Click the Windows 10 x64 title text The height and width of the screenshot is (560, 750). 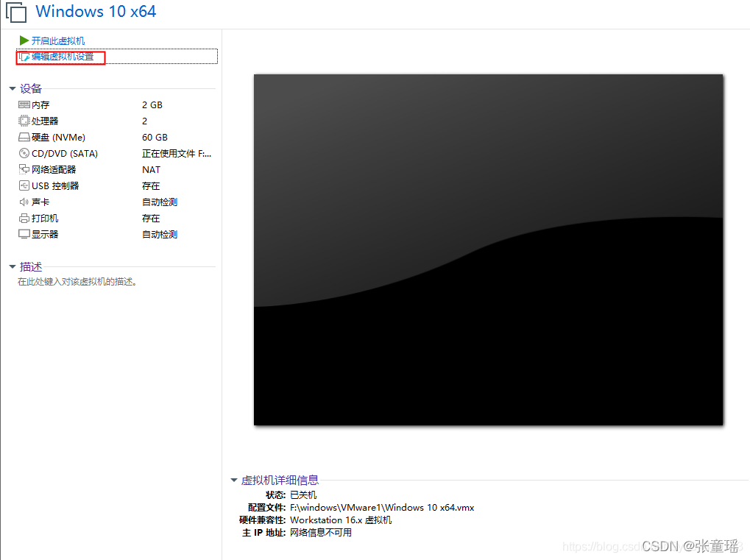click(96, 12)
